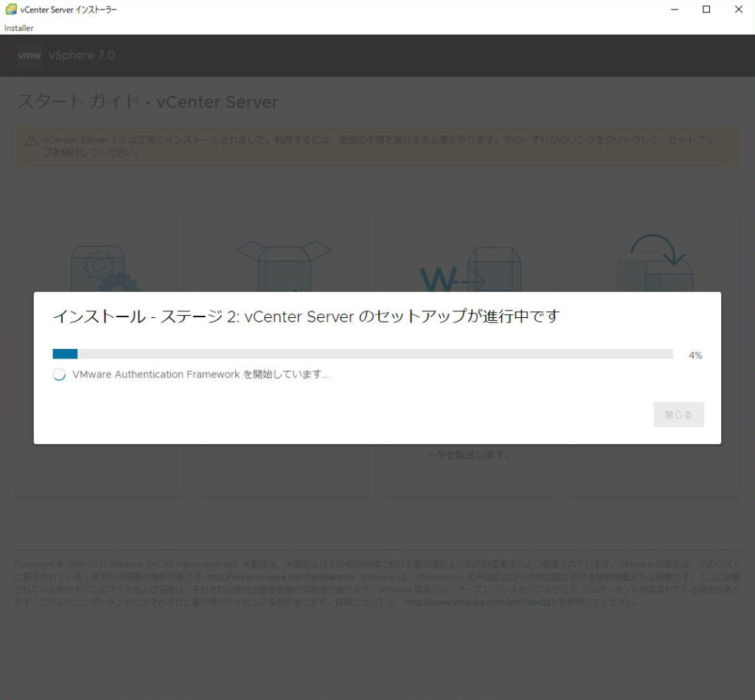The width and height of the screenshot is (755, 700).
Task: Click the "スタート ガイド - vCenter Server" heading
Action: 147,102
